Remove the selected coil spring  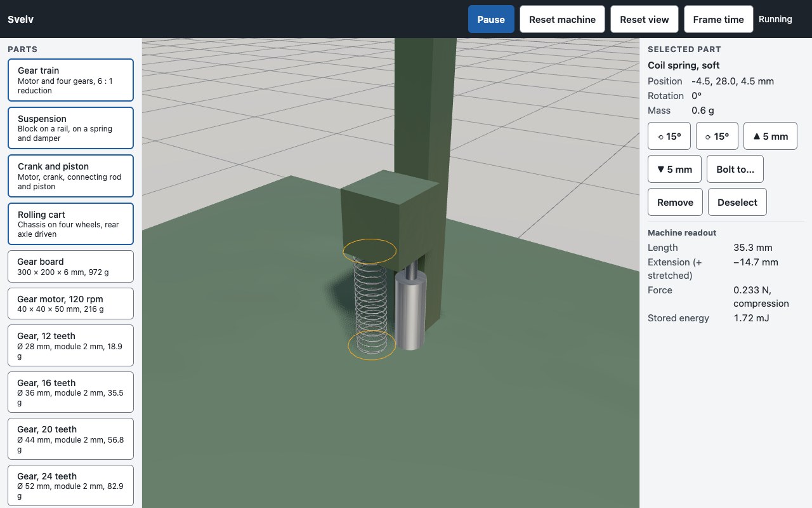click(x=675, y=202)
